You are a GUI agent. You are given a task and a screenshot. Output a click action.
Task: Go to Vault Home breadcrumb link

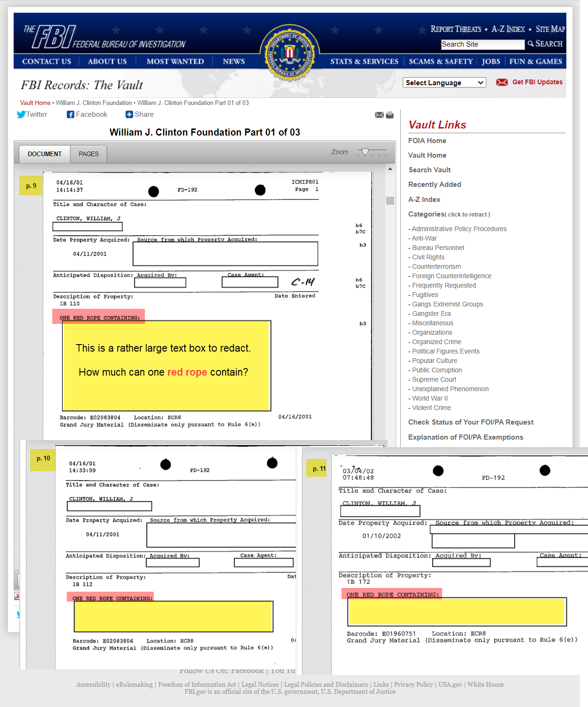coord(35,103)
